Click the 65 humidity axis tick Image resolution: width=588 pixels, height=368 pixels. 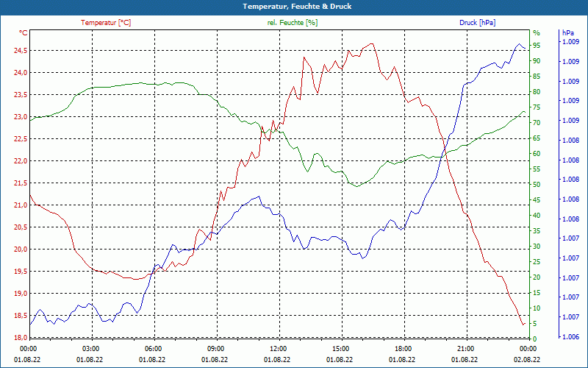point(537,138)
